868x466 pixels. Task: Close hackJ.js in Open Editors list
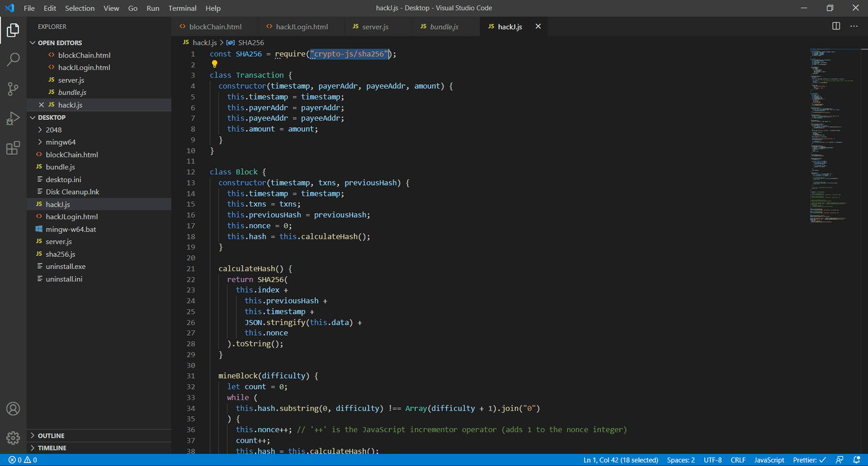42,105
